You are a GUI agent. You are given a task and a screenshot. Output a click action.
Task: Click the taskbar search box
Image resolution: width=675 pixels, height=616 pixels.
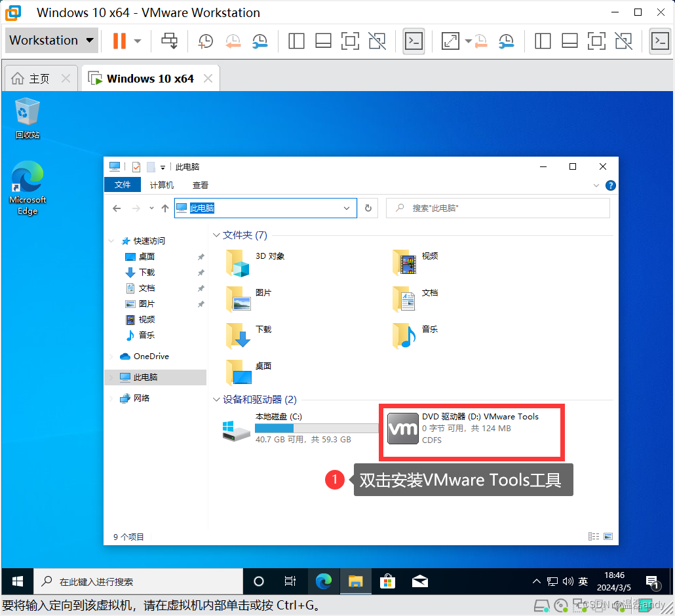(138, 582)
